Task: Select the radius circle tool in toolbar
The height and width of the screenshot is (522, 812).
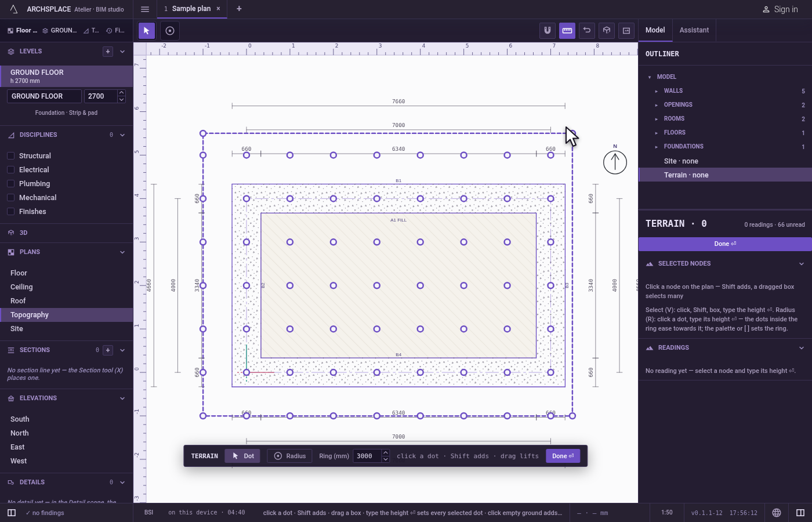Action: pos(170,31)
